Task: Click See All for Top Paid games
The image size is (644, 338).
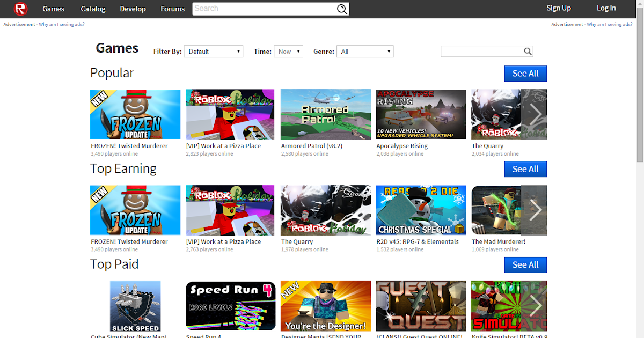Action: [x=525, y=264]
